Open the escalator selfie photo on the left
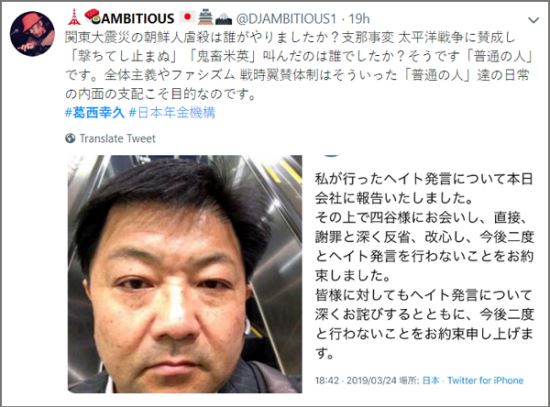 coord(185,274)
